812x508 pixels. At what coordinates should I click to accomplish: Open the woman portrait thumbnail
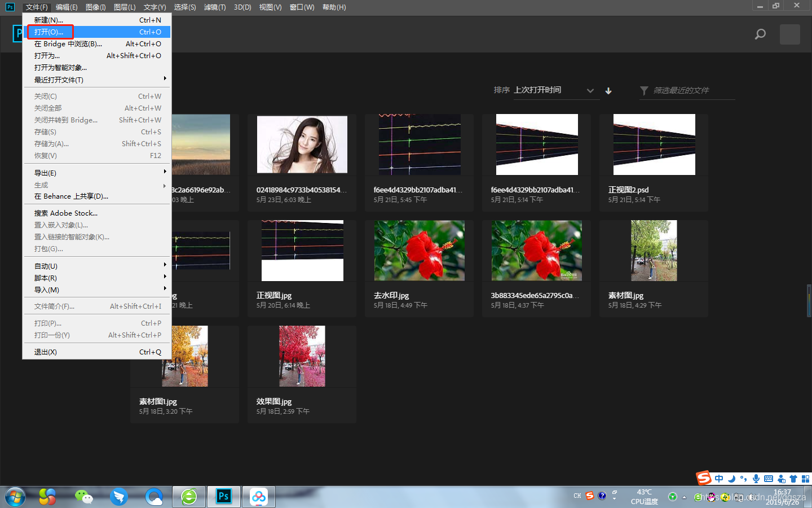302,144
